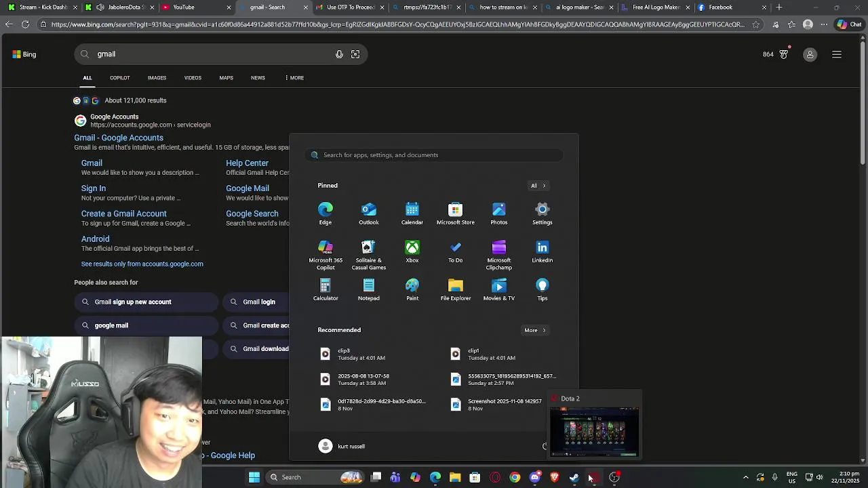This screenshot has width=868, height=488.
Task: Open the Calculator app
Action: (x=325, y=289)
